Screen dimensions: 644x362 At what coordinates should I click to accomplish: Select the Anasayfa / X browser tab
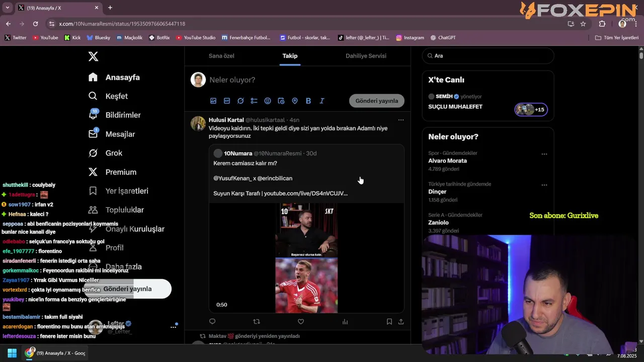point(58,8)
